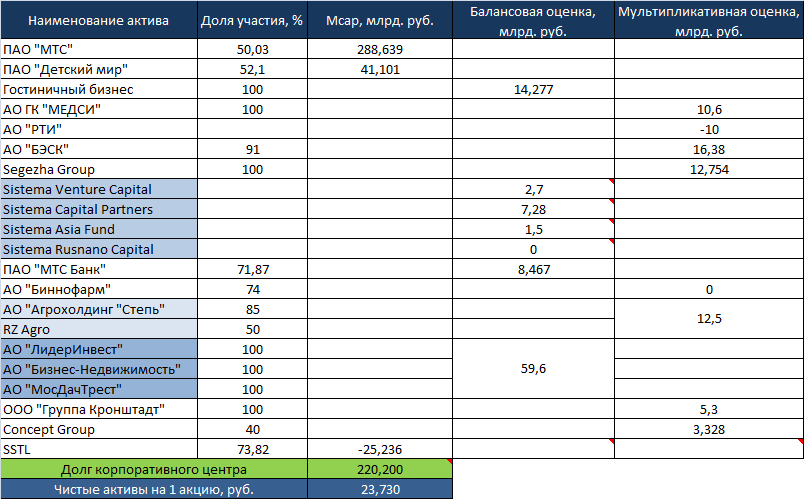Select the cell ПАО "МТС"

tap(98, 49)
